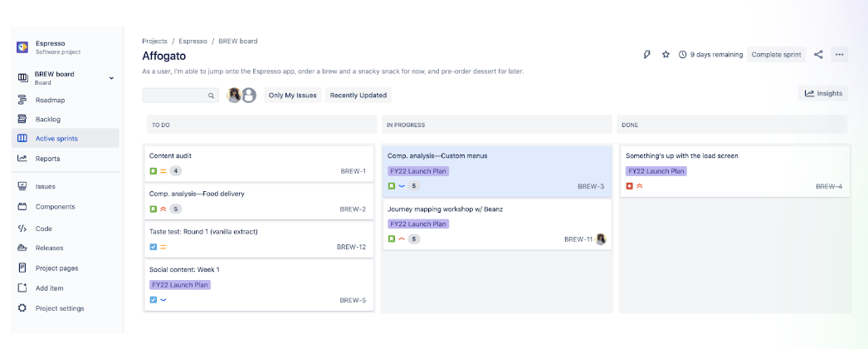Screen dimensions: 868x349
Task: Click the share icon
Action: 818,55
